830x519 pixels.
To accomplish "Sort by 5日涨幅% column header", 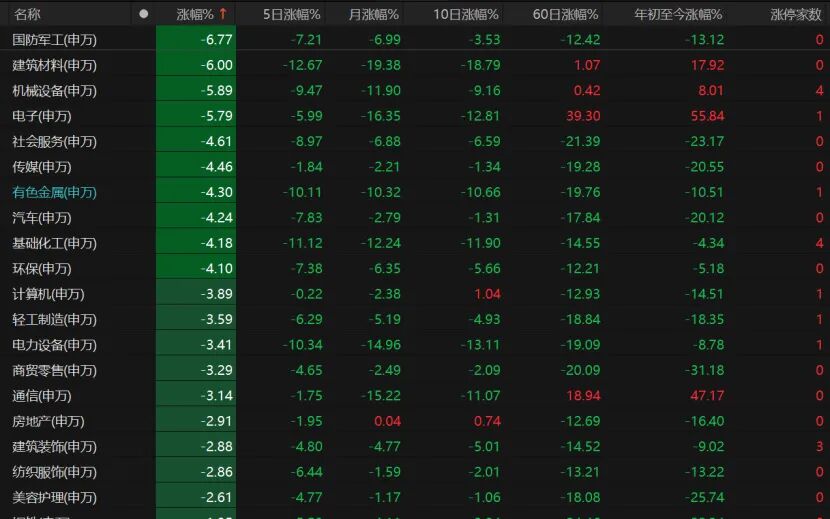I will (x=292, y=14).
